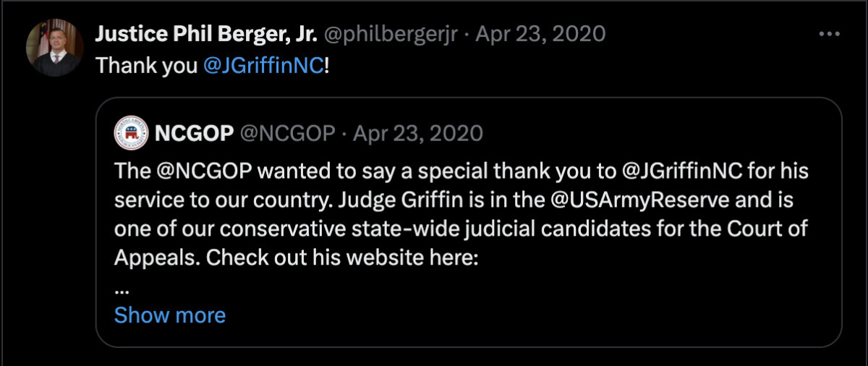The height and width of the screenshot is (366, 868).
Task: Click the Justice Phil Berger, Jr. name
Action: pos(206,34)
